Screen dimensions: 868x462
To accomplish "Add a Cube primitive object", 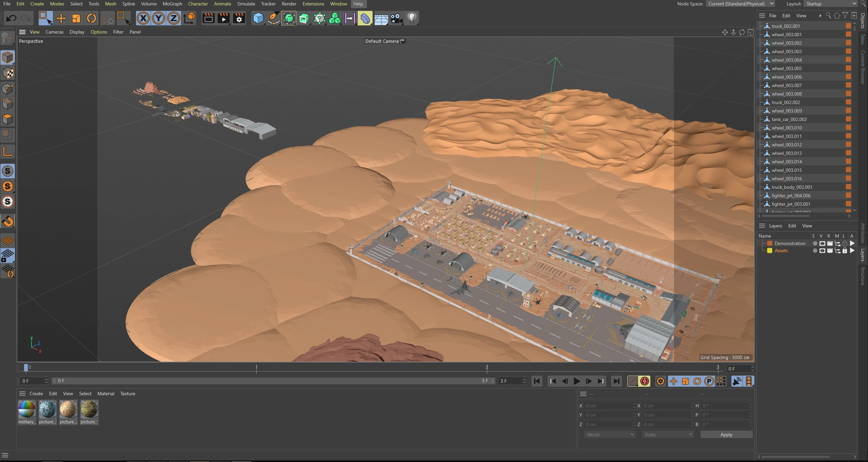I will (258, 18).
